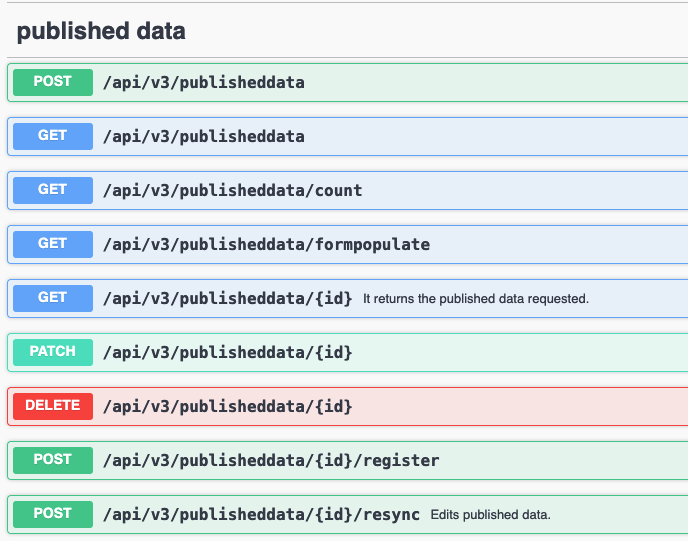Click GET badge for publisheddata/{id}

point(52,298)
